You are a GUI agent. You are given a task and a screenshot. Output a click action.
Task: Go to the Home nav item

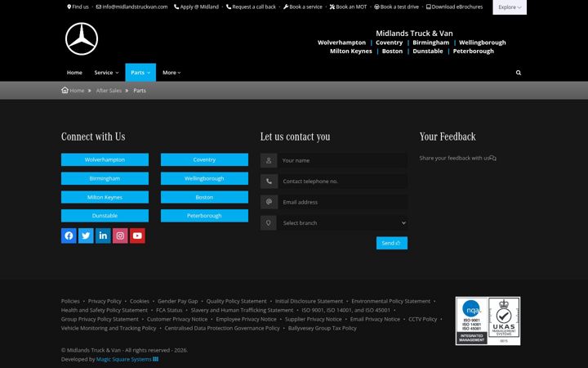click(74, 73)
